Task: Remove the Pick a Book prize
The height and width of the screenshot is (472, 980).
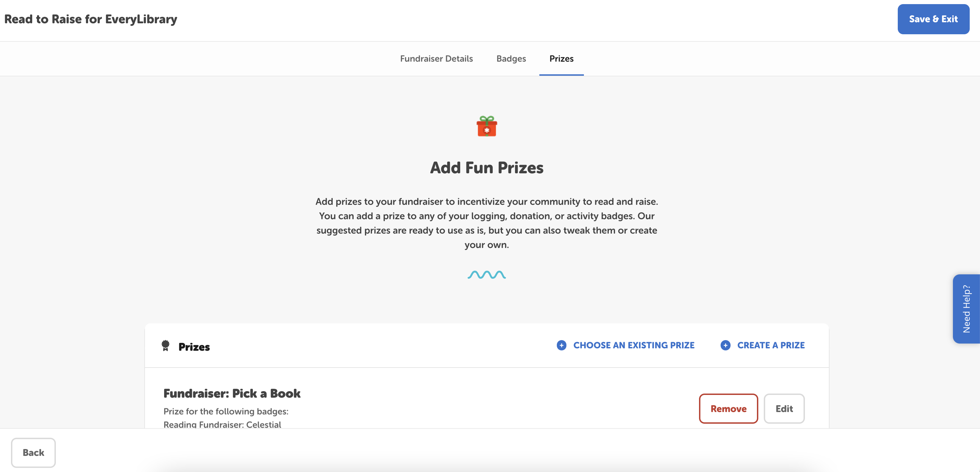Action: pyautogui.click(x=728, y=409)
